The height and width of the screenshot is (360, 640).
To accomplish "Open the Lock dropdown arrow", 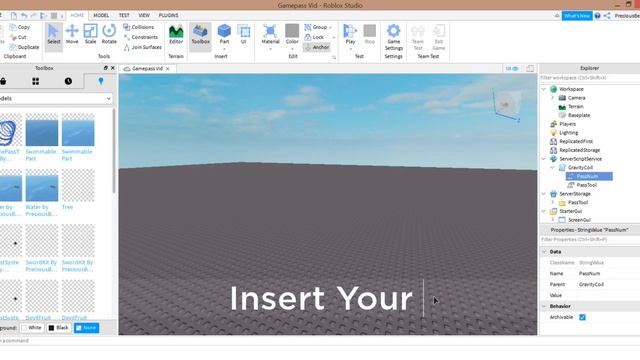I will coord(333,38).
